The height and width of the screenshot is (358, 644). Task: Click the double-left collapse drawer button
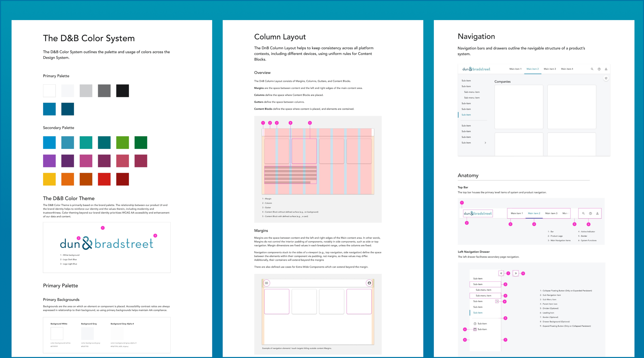coord(501,273)
